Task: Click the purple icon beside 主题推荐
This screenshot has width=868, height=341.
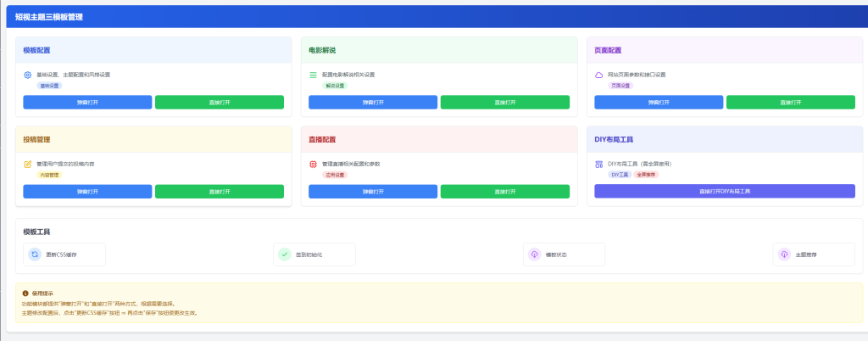Action: [x=784, y=254]
